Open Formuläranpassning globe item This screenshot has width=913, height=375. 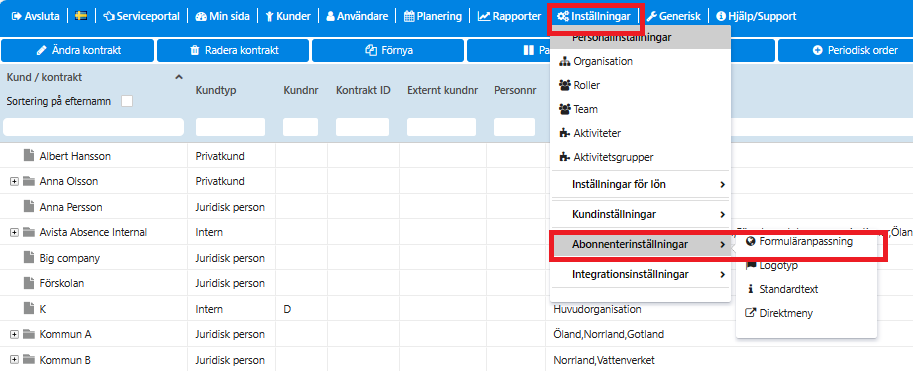coord(806,241)
